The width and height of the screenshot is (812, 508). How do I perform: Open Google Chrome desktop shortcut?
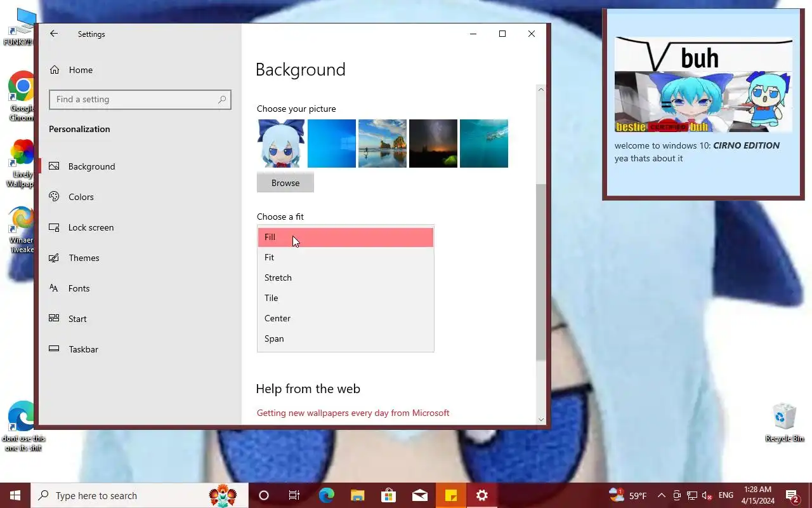(x=22, y=96)
